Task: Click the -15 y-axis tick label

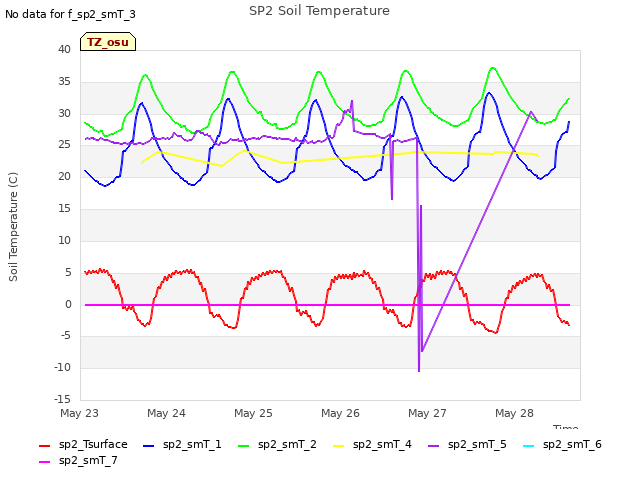Action: [x=62, y=399]
